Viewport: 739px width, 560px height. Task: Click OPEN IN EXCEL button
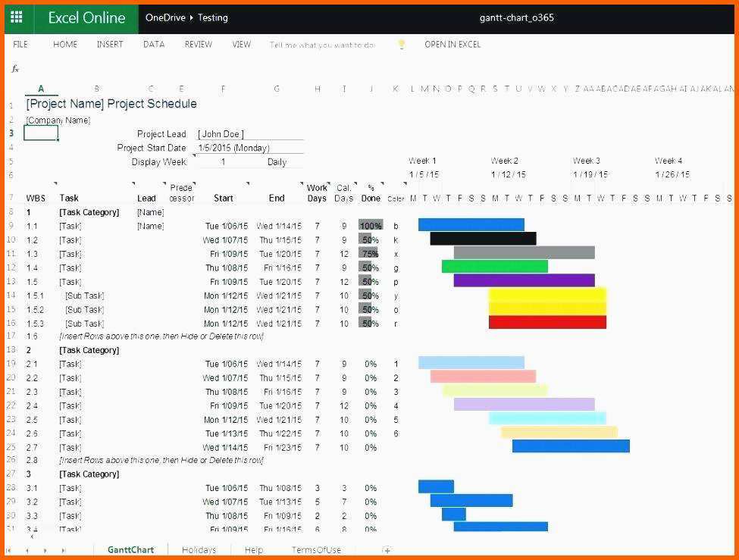coord(452,44)
